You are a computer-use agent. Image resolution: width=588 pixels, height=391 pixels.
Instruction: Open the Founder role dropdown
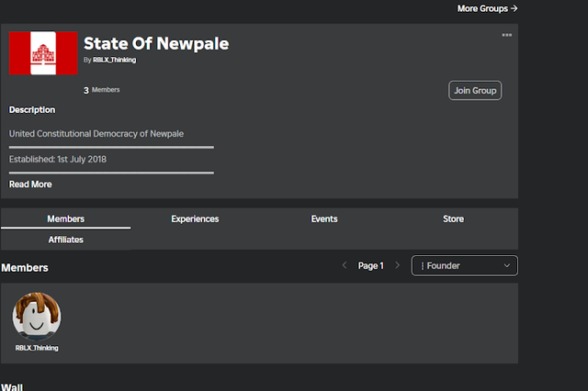pos(465,265)
